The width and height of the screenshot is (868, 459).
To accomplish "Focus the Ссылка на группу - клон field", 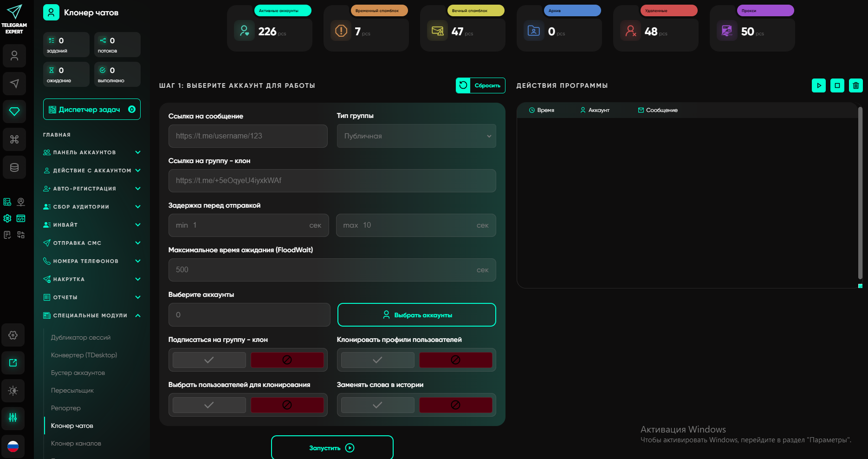I will coord(332,181).
